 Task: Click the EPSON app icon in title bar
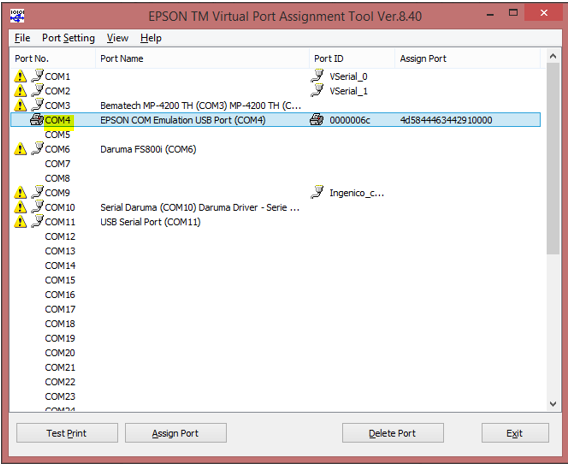click(x=17, y=16)
